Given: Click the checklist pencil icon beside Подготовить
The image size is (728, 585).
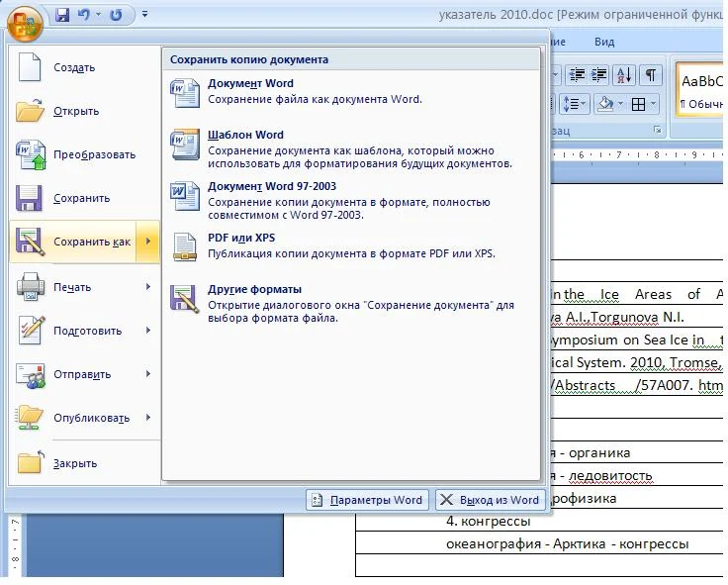Looking at the screenshot, I should click(x=32, y=330).
